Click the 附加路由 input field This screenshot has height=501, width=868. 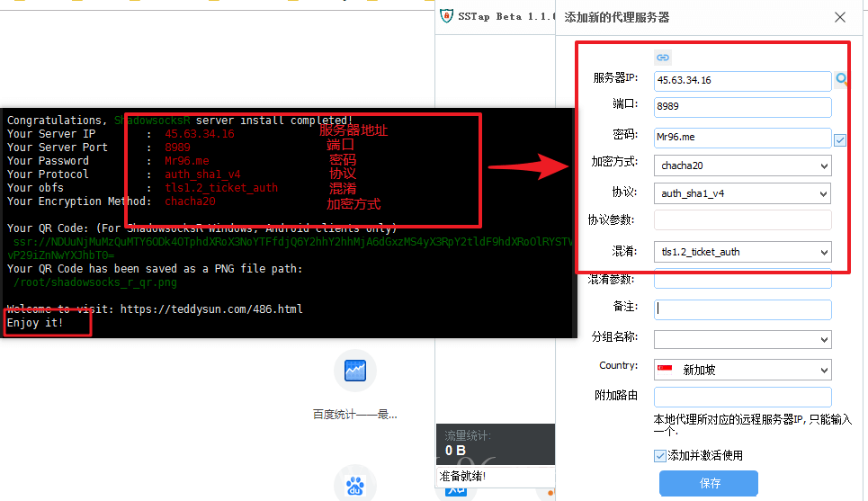742,397
